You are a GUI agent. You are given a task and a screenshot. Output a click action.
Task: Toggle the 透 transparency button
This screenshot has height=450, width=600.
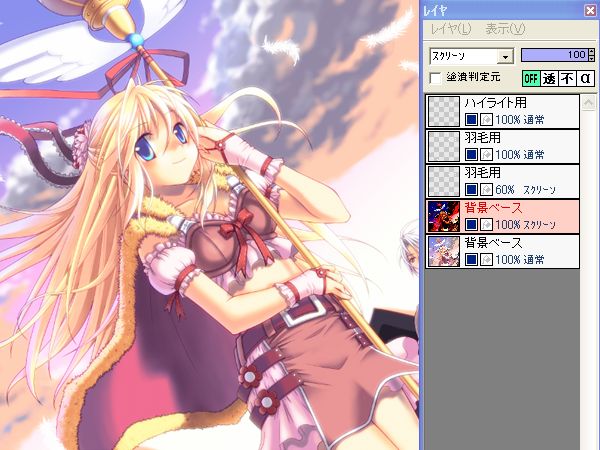click(550, 78)
